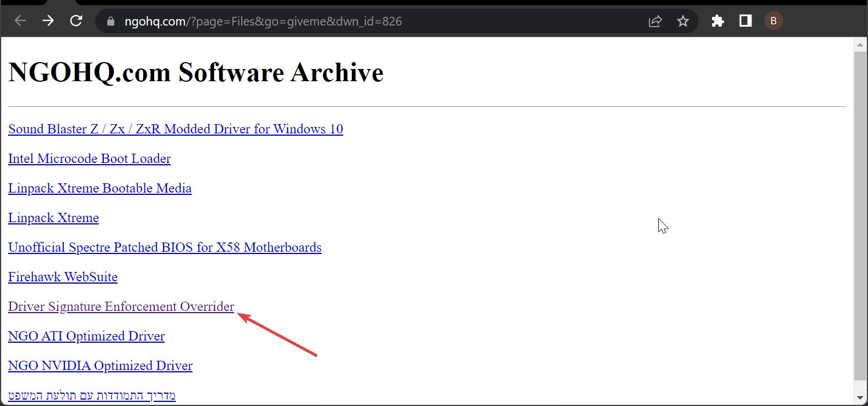Open Sound Blaster Z modded driver link
The width and height of the screenshot is (868, 406).
pos(176,129)
